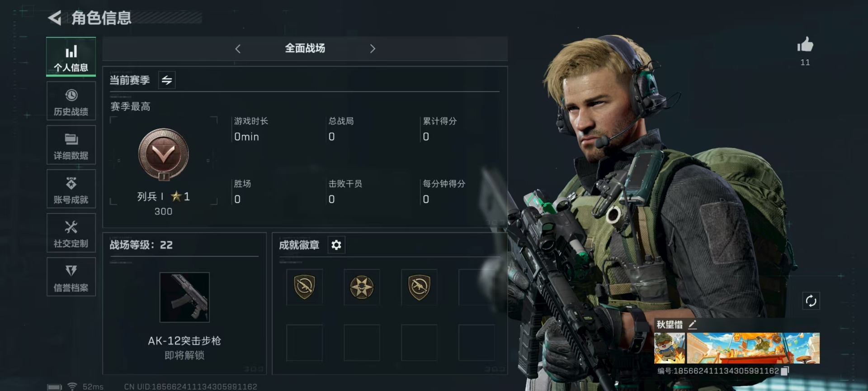Click the AK-12突击步枪 weapon thumbnail
The image size is (868, 391).
(184, 297)
